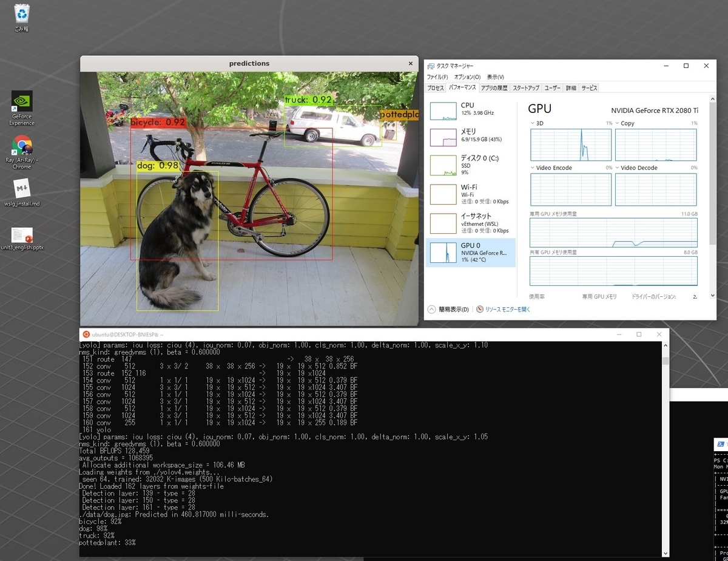Image resolution: width=728 pixels, height=561 pixels.
Task: Switch to サービス tab
Action: click(x=589, y=88)
